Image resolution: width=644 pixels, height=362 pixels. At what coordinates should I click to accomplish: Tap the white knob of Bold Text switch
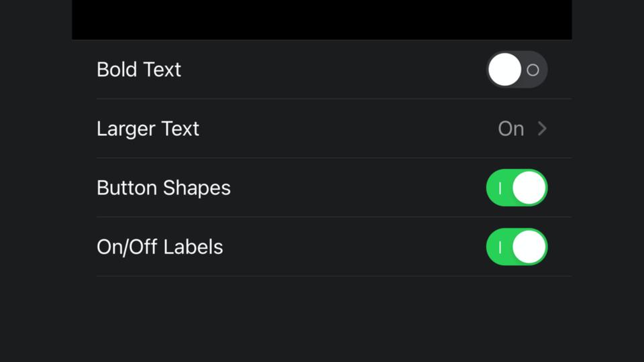(504, 69)
